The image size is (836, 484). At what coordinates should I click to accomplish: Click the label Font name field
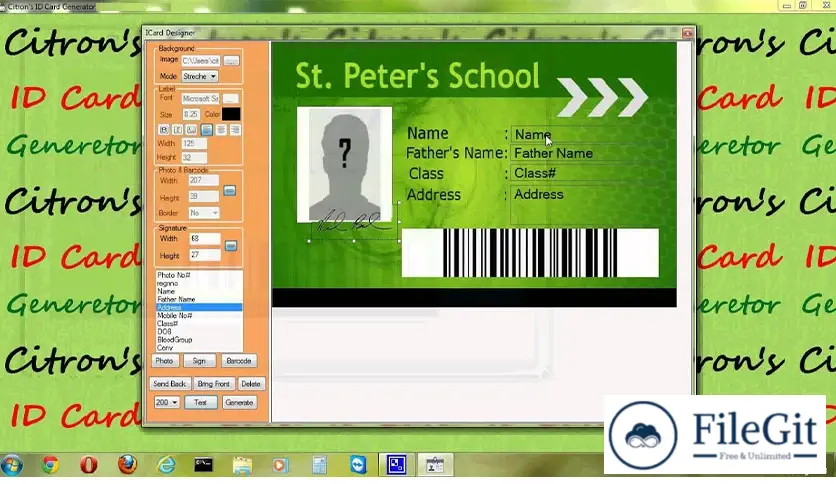point(200,99)
